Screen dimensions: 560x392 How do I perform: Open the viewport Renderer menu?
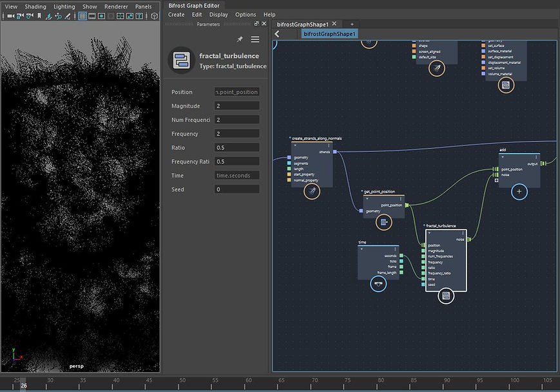[116, 6]
